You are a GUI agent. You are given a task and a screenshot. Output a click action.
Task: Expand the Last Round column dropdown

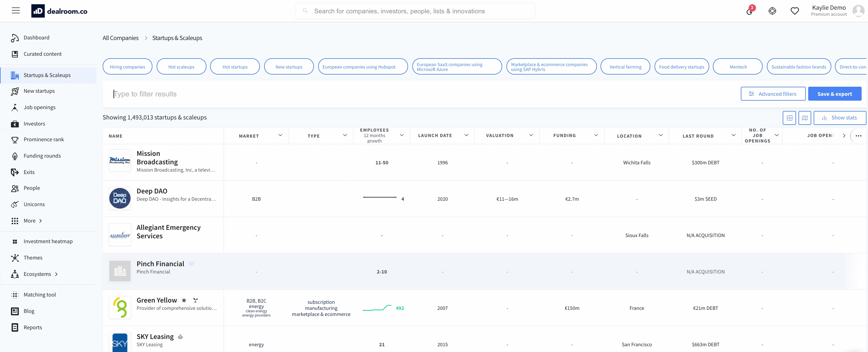pyautogui.click(x=734, y=135)
